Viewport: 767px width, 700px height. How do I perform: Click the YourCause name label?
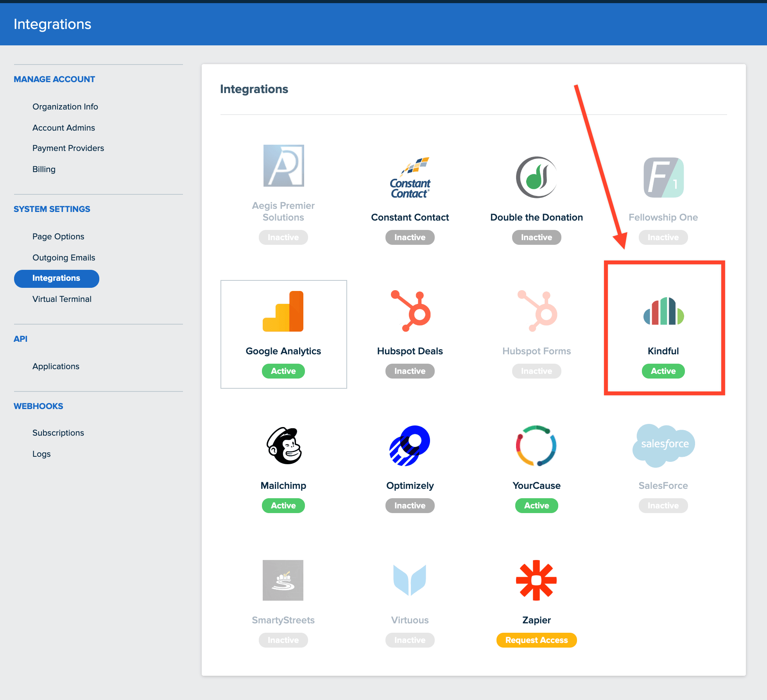coord(537,486)
